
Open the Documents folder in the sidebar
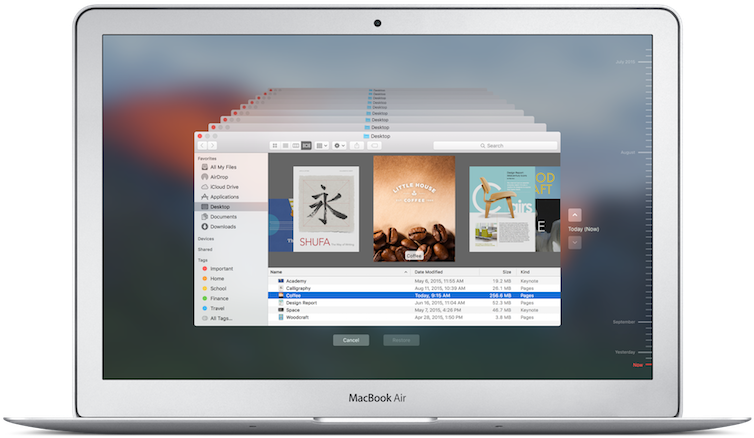coord(223,216)
